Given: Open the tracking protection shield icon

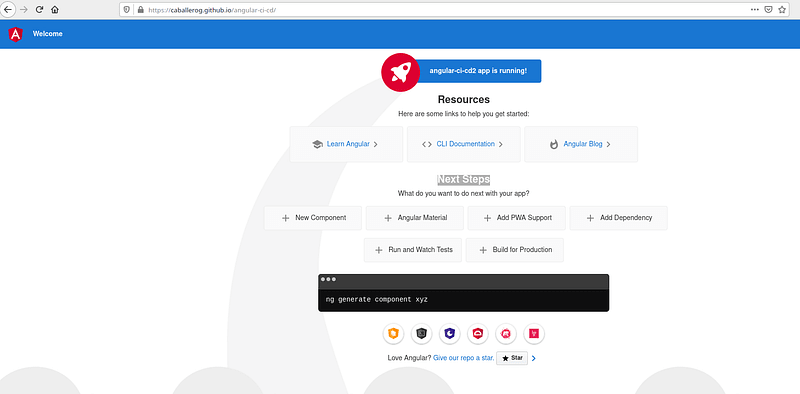Looking at the screenshot, I should pos(128,10).
